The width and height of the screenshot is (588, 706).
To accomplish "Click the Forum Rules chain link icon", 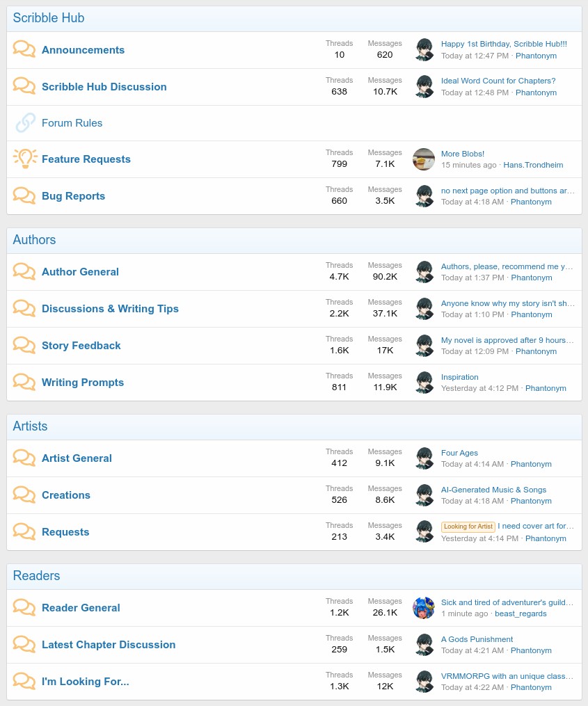I will pyautogui.click(x=24, y=123).
